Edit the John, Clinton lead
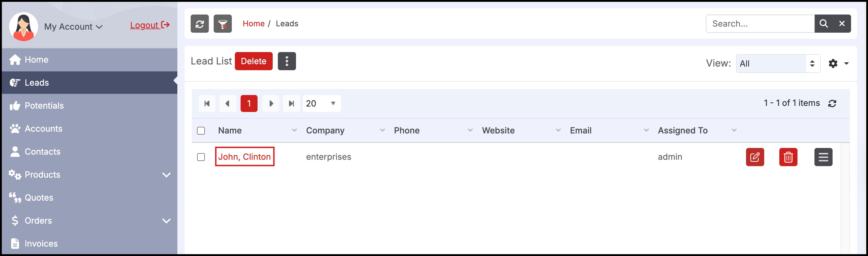 pyautogui.click(x=755, y=157)
